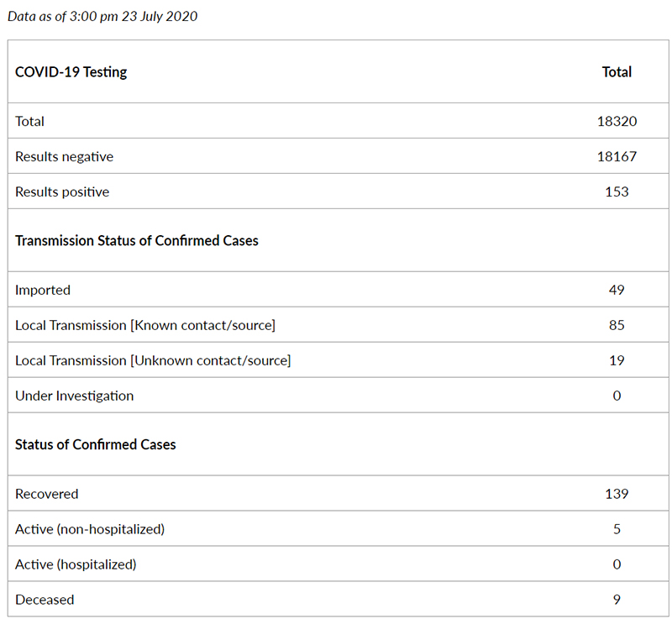Click the Recovered count 139
The height and width of the screenshot is (619, 672).
pos(617,494)
